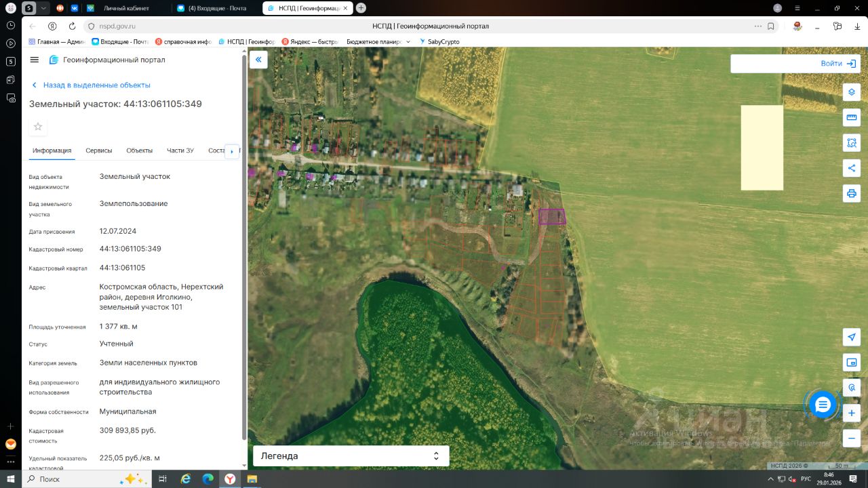This screenshot has height=488, width=868.
Task: Expand the Легенда dropdown
Action: [x=351, y=456]
